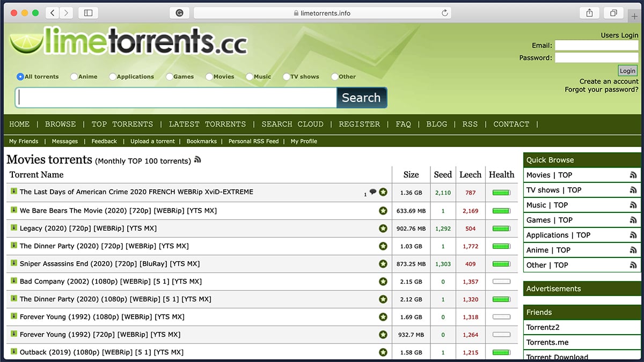Open SEARCH CLOUD in the navigation bar
Viewport: 644px width, 362px height.
292,124
